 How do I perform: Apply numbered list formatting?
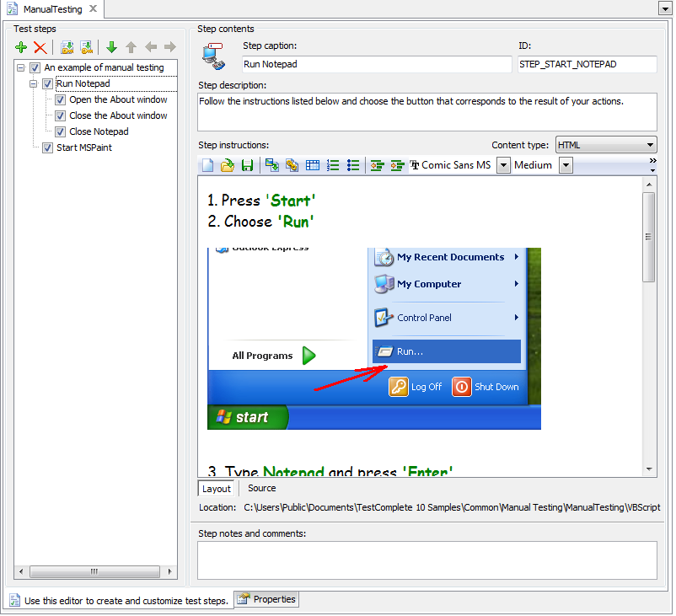pos(333,165)
